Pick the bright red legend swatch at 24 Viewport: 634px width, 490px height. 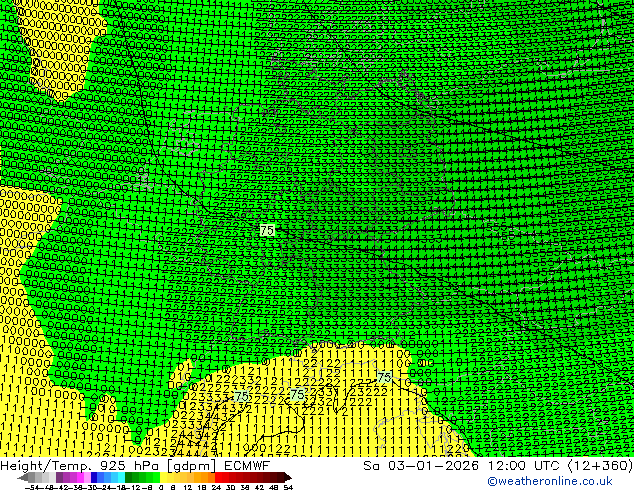tap(218, 477)
